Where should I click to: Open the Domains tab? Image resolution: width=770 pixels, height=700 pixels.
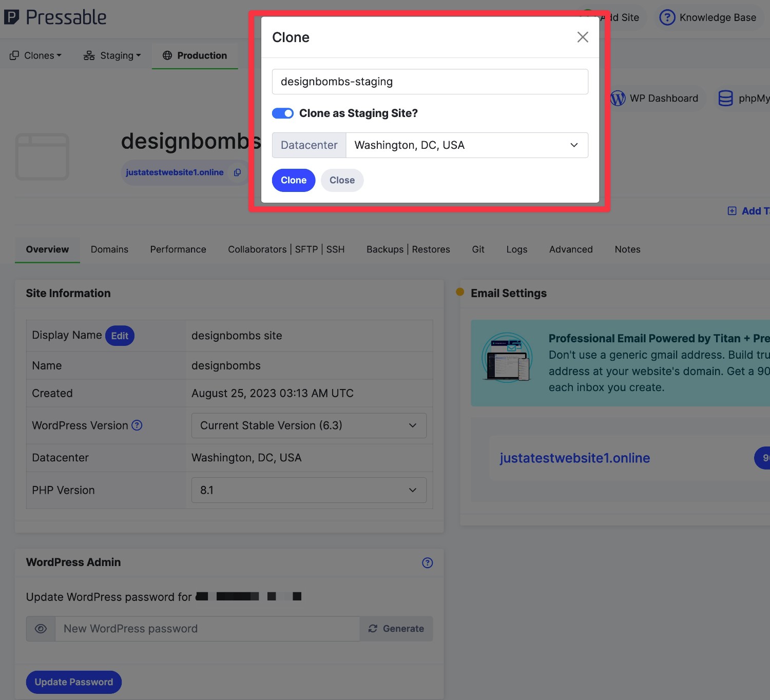tap(109, 249)
